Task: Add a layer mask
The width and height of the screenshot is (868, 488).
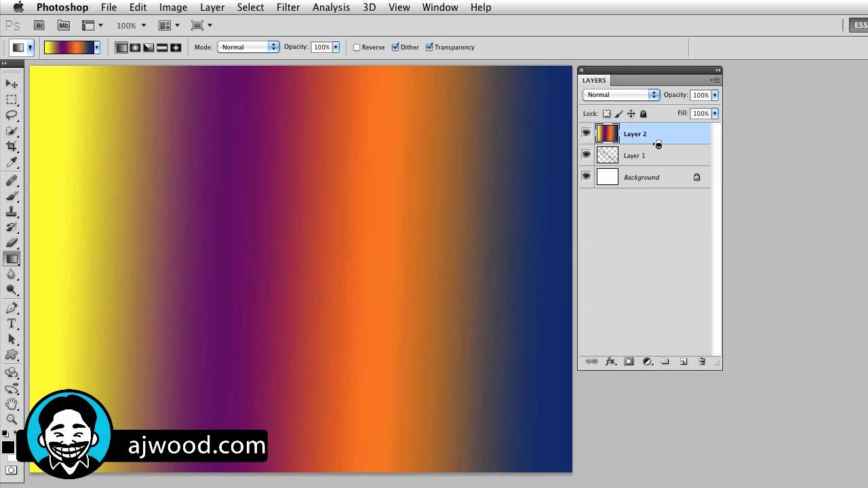Action: click(629, 362)
